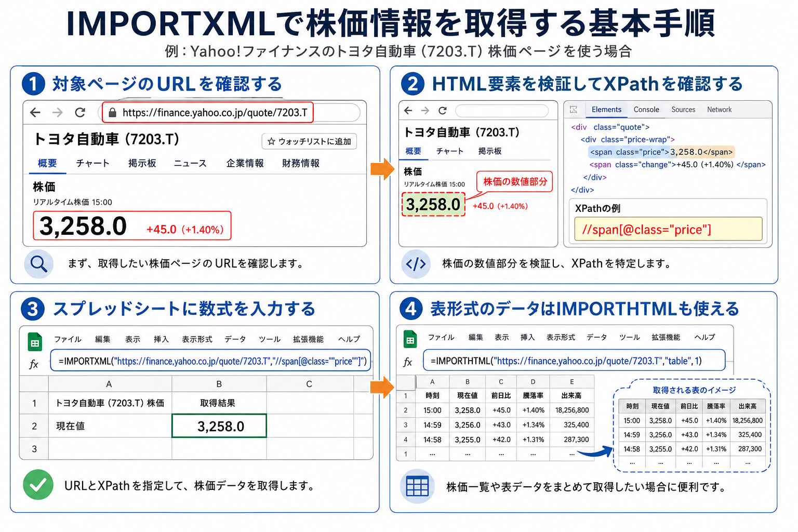Click the 取得結果 cell in column B
Viewport: 798px width, 532px height.
219,403
